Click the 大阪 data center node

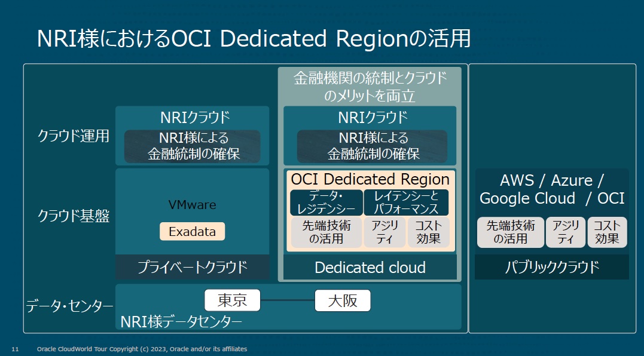pos(342,300)
